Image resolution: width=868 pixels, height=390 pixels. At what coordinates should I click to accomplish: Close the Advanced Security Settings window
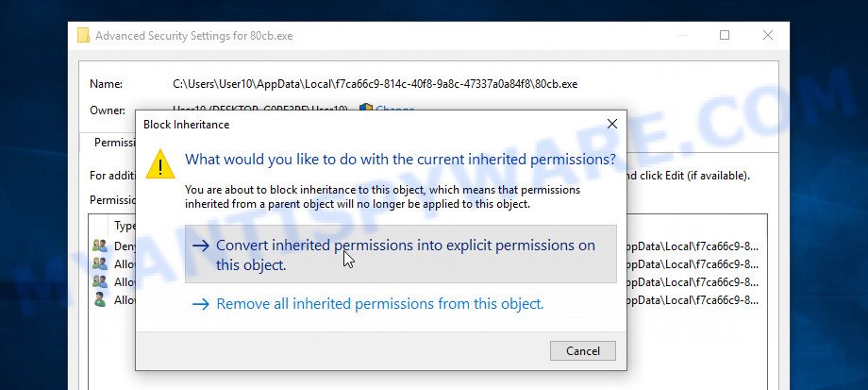[x=768, y=36]
